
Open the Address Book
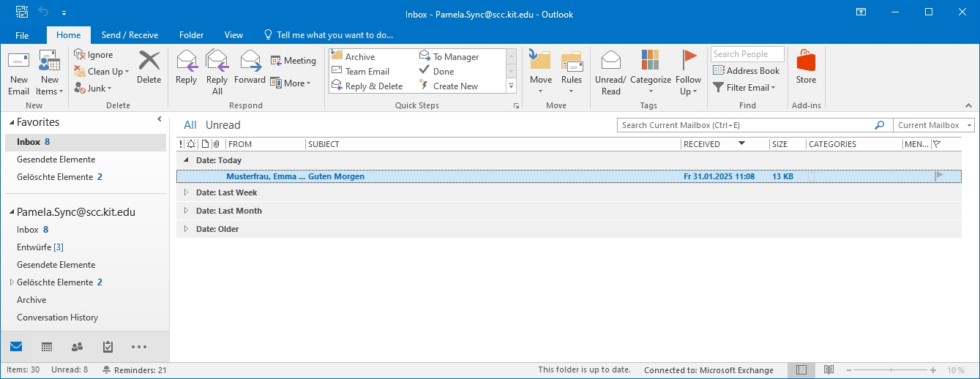point(746,71)
